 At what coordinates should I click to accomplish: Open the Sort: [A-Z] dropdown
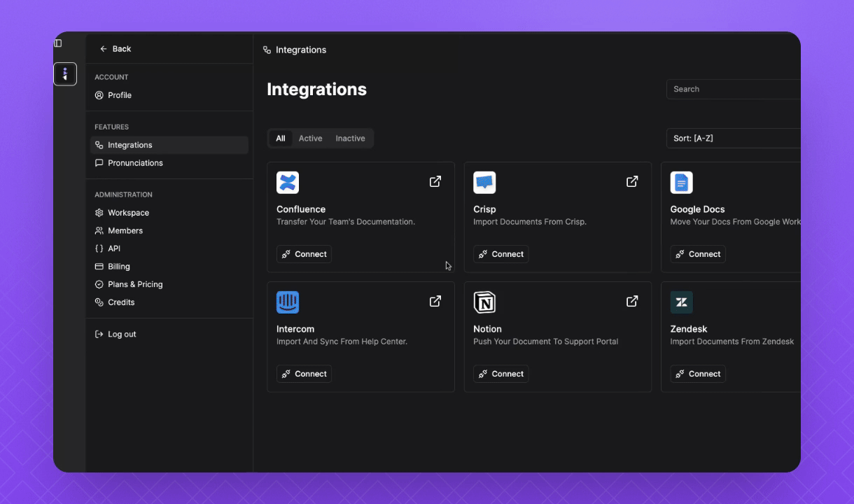pos(733,139)
